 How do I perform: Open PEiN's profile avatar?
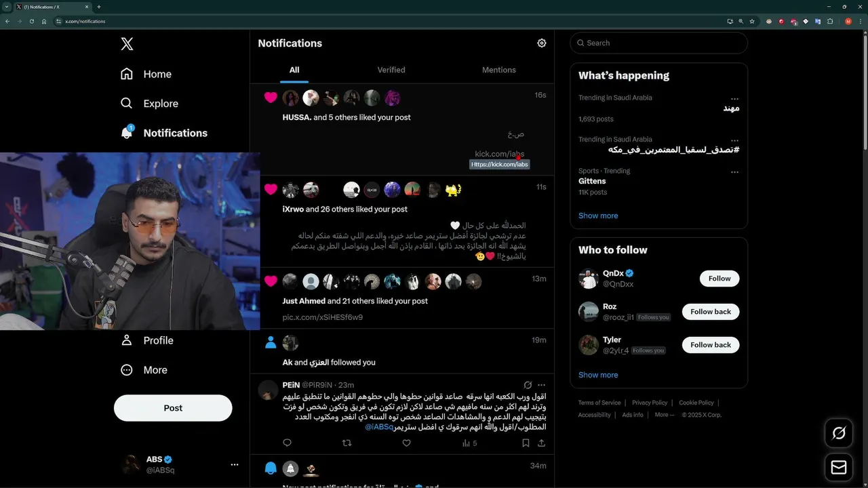[x=269, y=390]
